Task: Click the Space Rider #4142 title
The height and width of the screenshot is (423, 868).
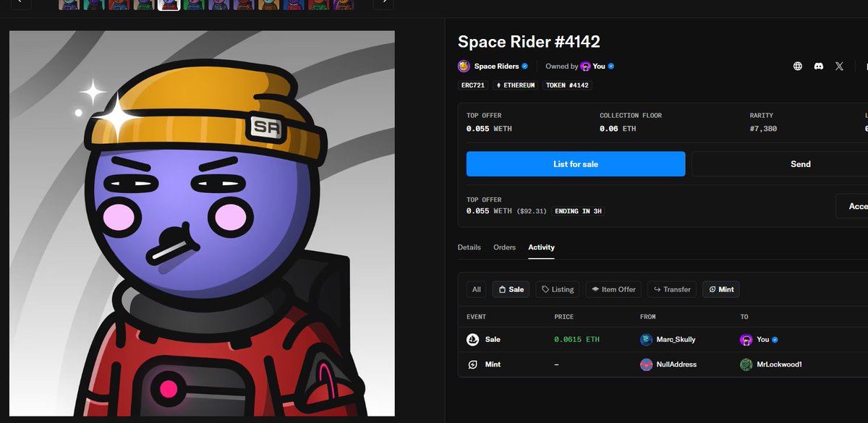Action: pyautogui.click(x=529, y=42)
